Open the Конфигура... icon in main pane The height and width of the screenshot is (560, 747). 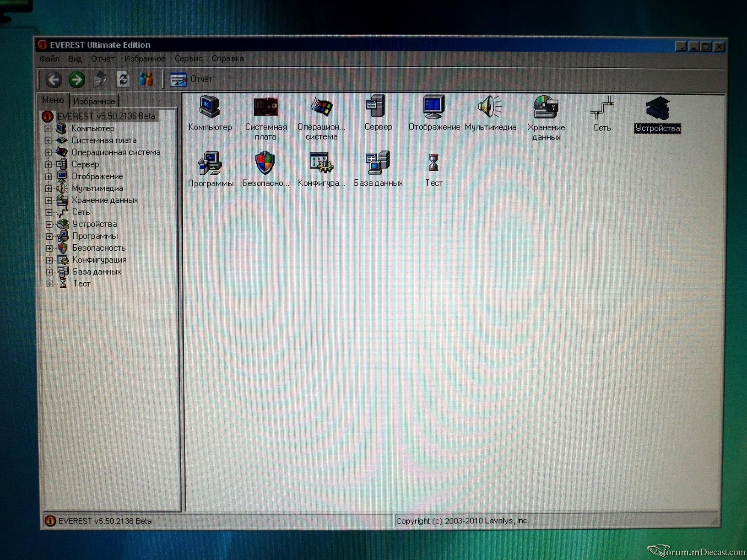(321, 169)
